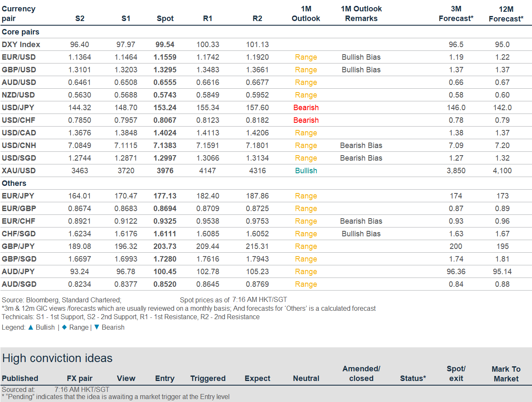Select the FX pair column header

[79, 378]
